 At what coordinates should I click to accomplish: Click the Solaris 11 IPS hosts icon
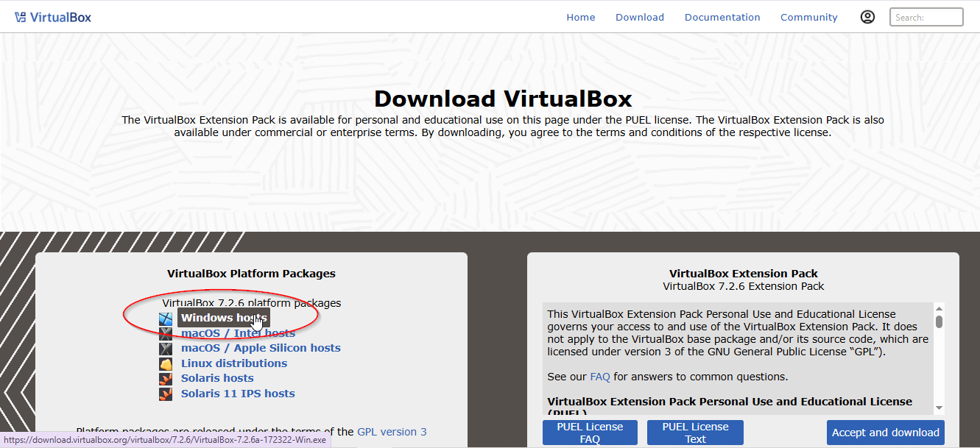click(x=166, y=394)
